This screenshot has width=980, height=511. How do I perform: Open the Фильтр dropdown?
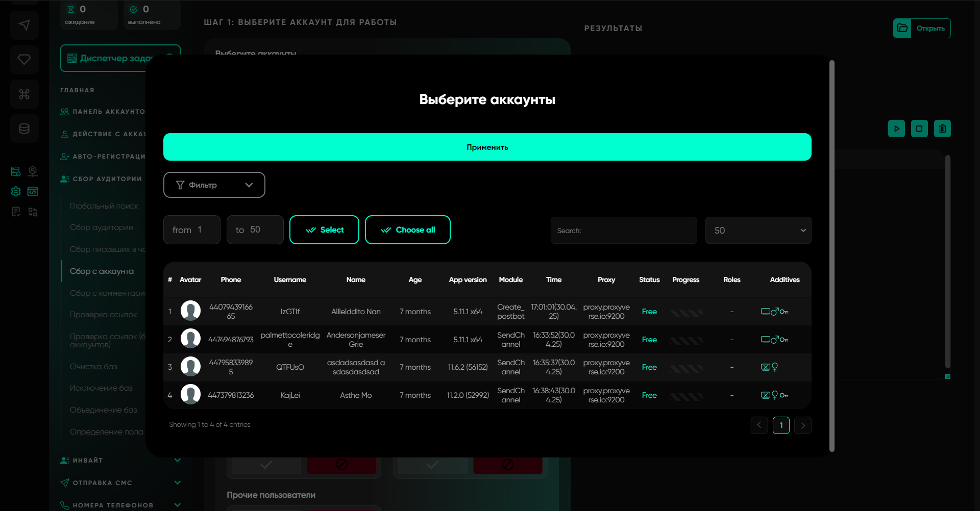click(214, 185)
